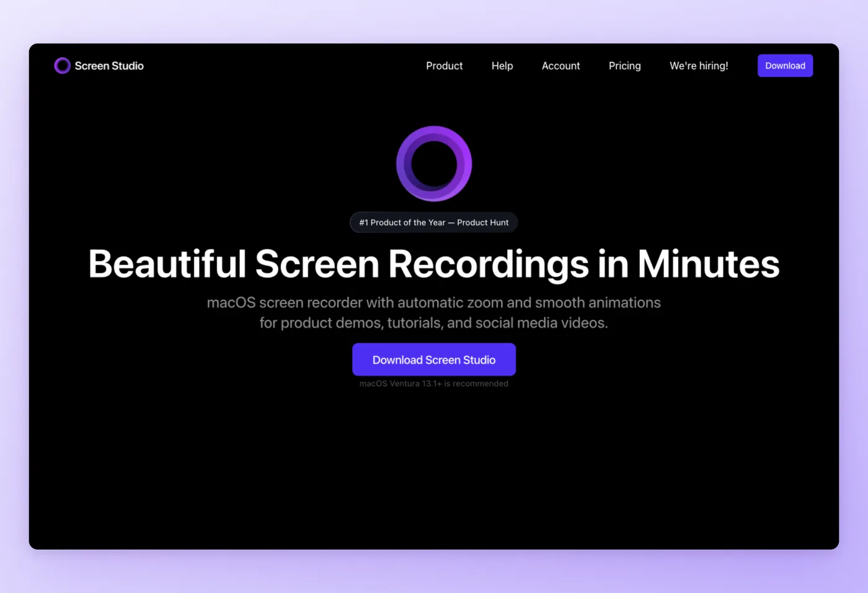View the Pricing page

[625, 66]
